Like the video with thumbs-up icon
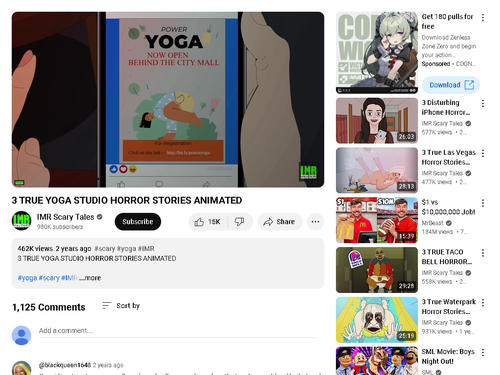Screen dimensions: 500x375 tap(208, 222)
